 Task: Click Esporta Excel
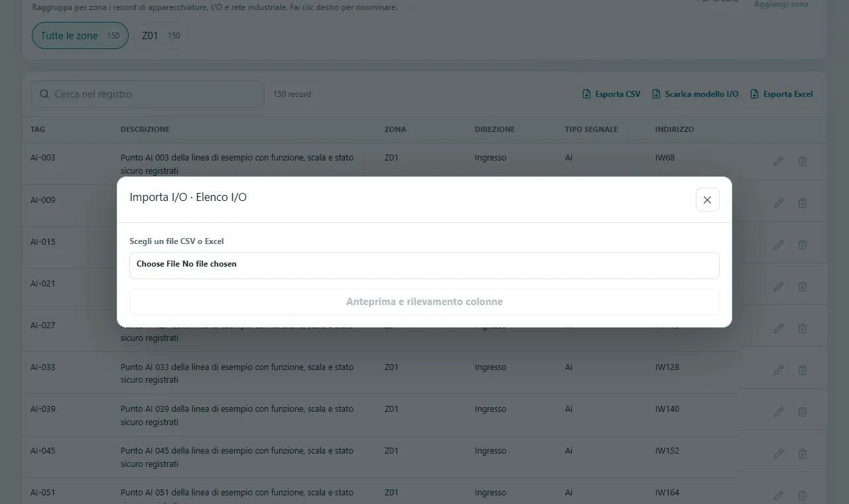point(781,94)
